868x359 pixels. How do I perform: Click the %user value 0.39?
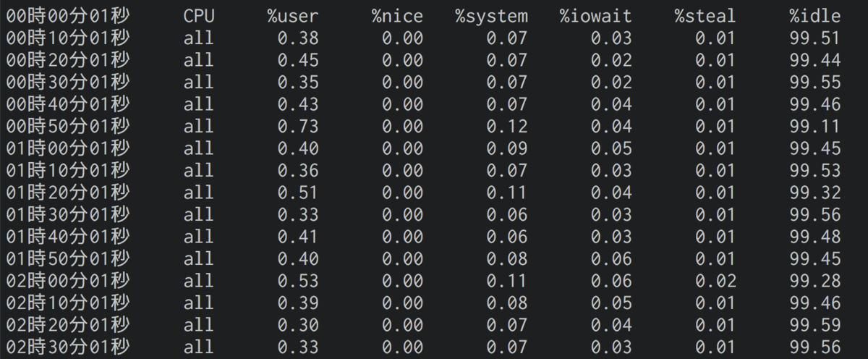(x=298, y=303)
